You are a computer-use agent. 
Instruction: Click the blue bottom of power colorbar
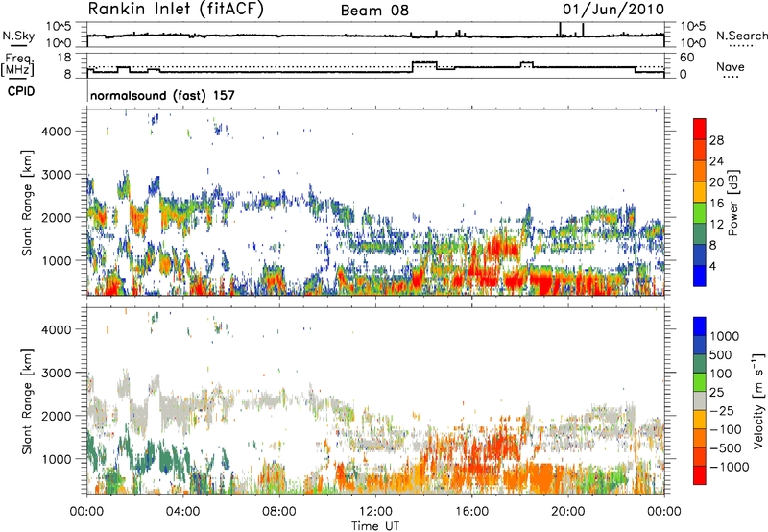[700, 276]
